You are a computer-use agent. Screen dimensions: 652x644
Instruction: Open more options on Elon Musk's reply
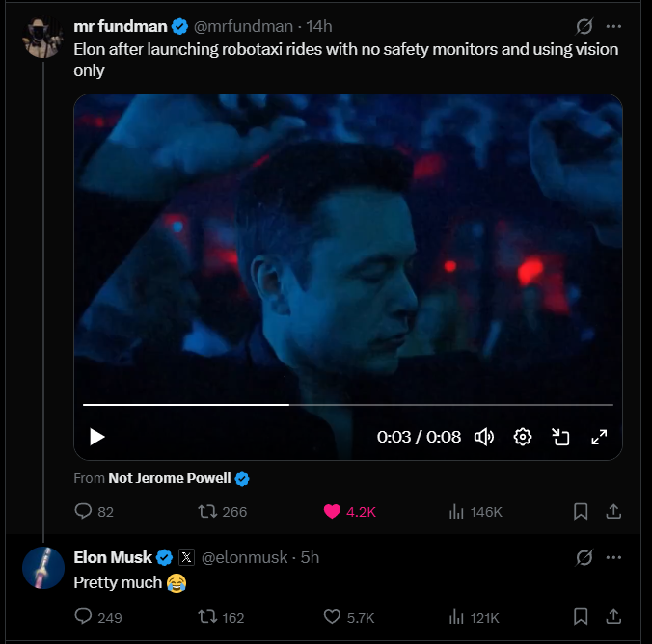(613, 557)
